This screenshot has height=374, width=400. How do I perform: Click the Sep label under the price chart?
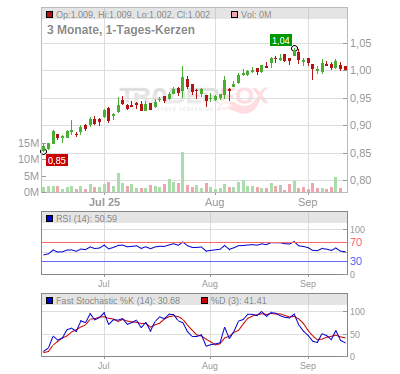308,202
